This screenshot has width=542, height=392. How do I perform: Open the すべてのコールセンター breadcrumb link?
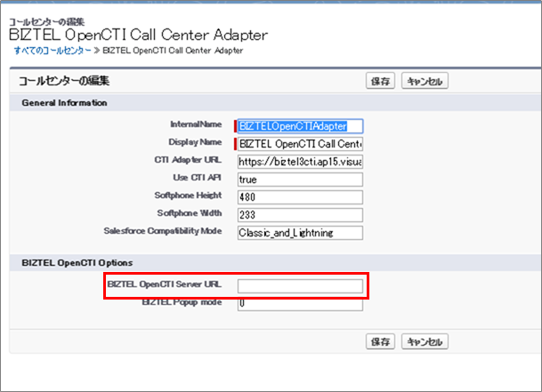(53, 51)
